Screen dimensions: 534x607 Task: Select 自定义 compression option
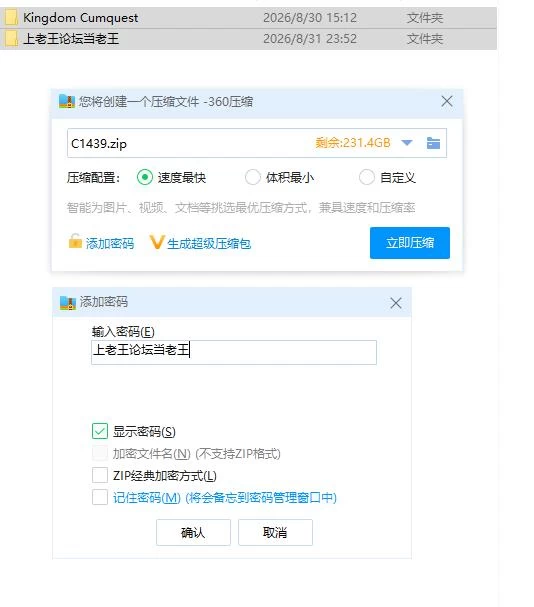tap(366, 177)
